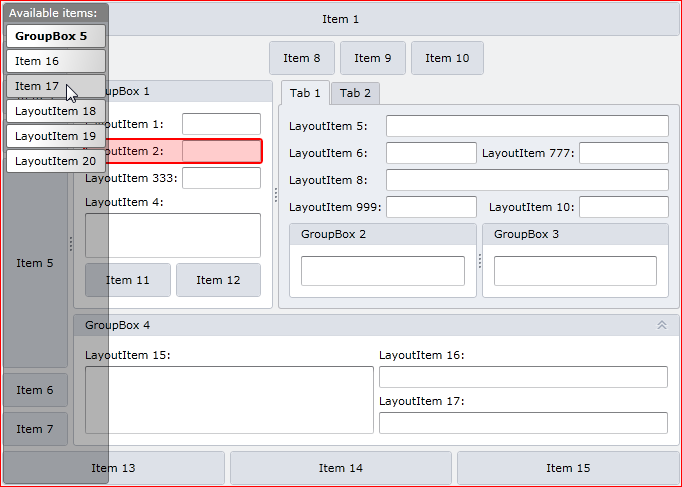Select GroupBox 5 in Available items
Viewport: 682px width, 487px height.
click(x=56, y=36)
